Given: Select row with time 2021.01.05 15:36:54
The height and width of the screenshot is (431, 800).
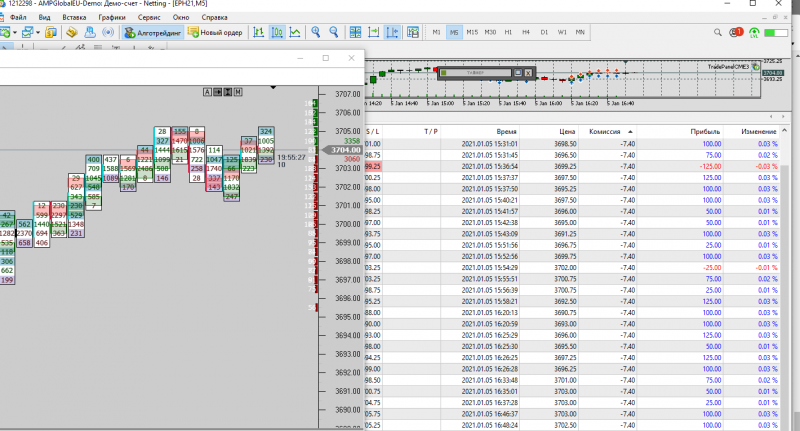Looking at the screenshot, I should (x=572, y=166).
